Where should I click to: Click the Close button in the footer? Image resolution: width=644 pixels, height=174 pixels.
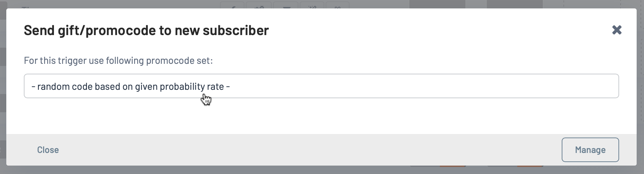[x=48, y=150]
